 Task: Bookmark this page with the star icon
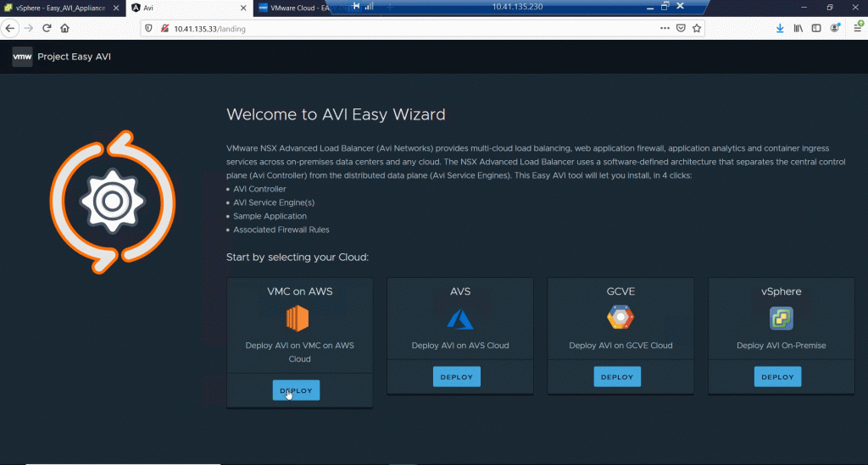click(696, 28)
